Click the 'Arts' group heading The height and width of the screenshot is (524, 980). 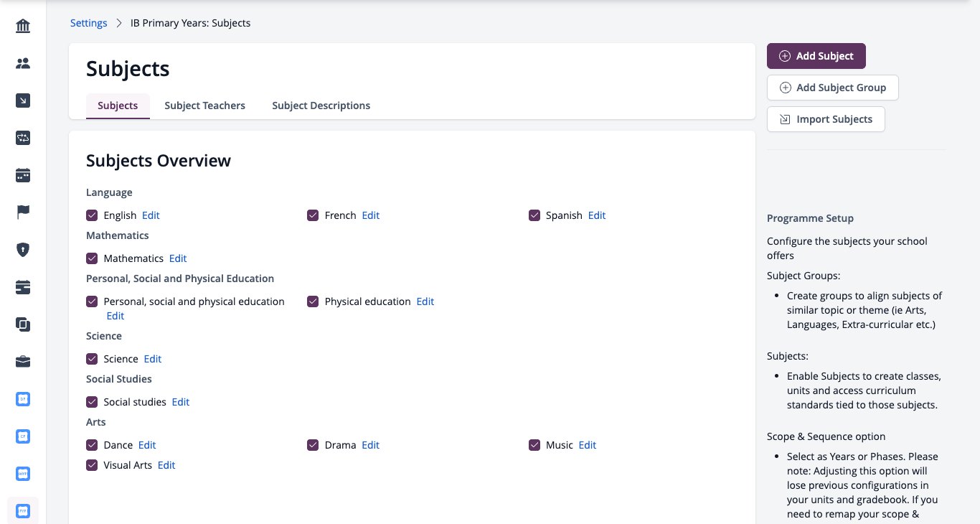(x=96, y=422)
